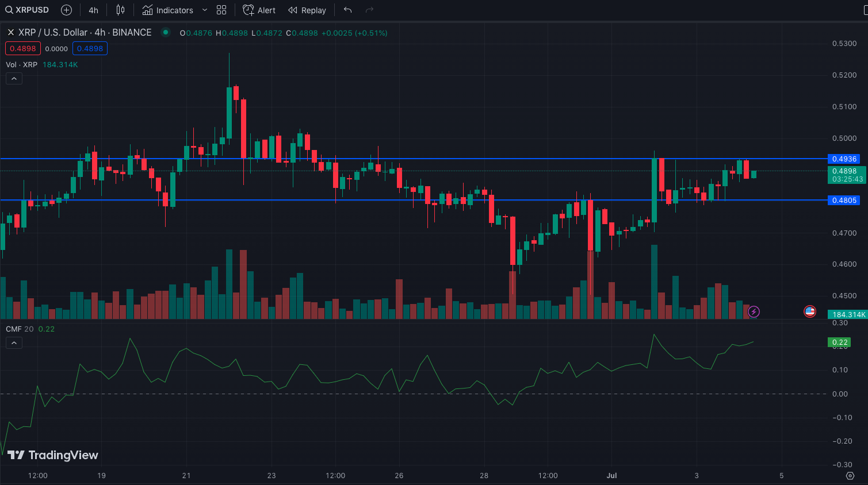The image size is (868, 485).
Task: Click the 0.5300 price axis label
Action: [x=844, y=44]
